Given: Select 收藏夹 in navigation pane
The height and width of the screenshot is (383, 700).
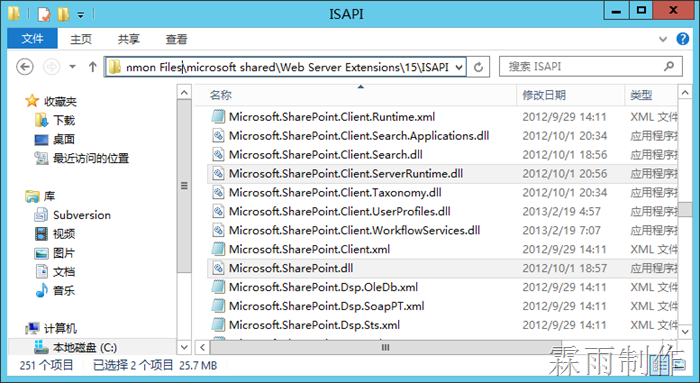Looking at the screenshot, I should tap(60, 101).
